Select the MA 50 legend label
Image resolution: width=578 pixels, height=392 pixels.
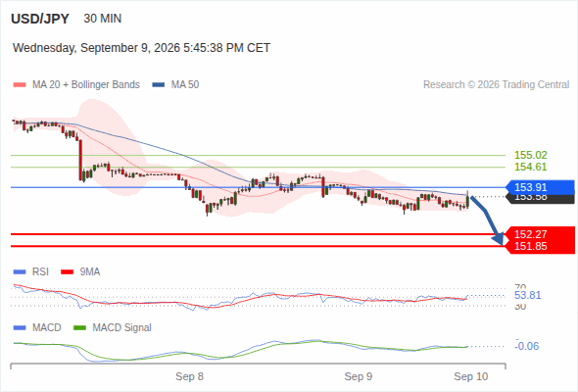[x=185, y=85]
